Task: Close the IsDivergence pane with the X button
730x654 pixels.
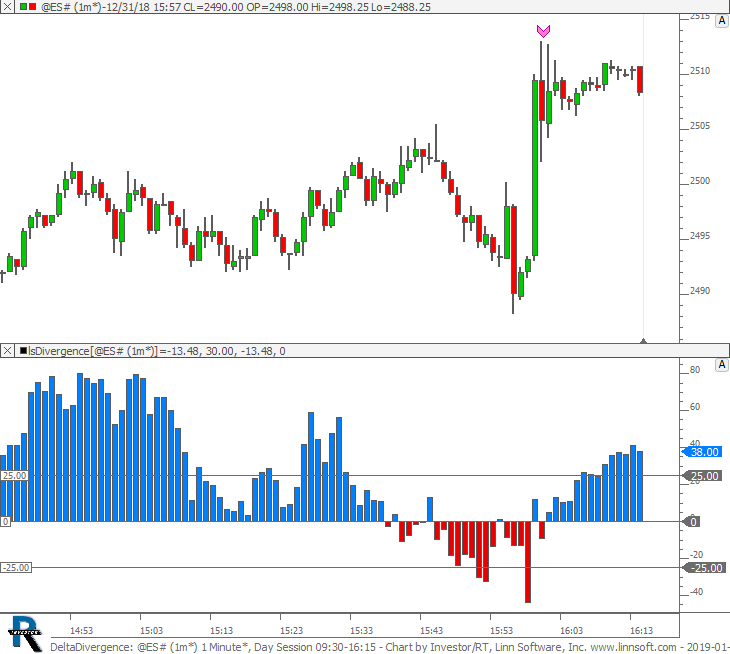Action: point(7,351)
